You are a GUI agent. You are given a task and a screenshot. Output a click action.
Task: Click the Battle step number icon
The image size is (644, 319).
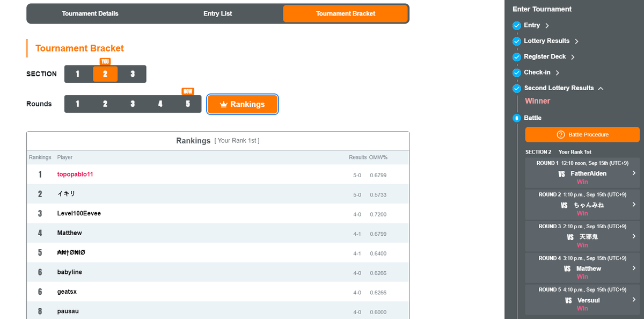(x=517, y=118)
